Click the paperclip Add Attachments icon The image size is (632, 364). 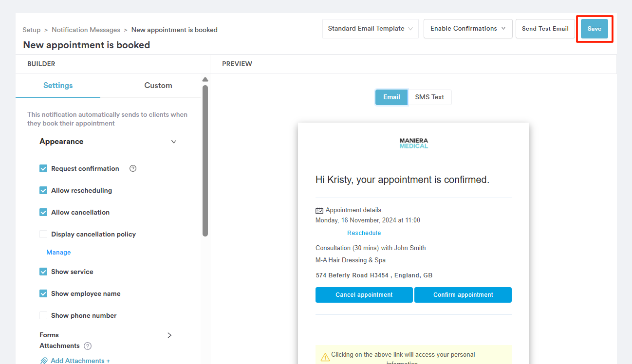(44, 361)
